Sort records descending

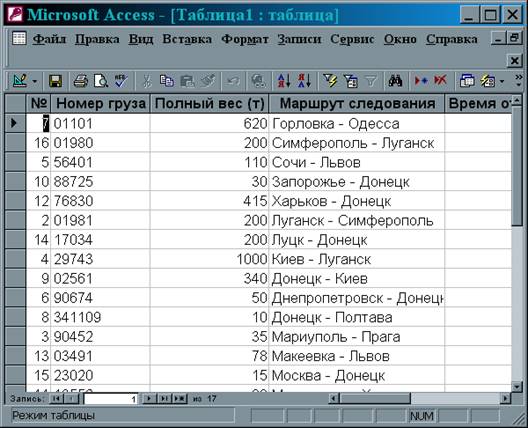(304, 81)
